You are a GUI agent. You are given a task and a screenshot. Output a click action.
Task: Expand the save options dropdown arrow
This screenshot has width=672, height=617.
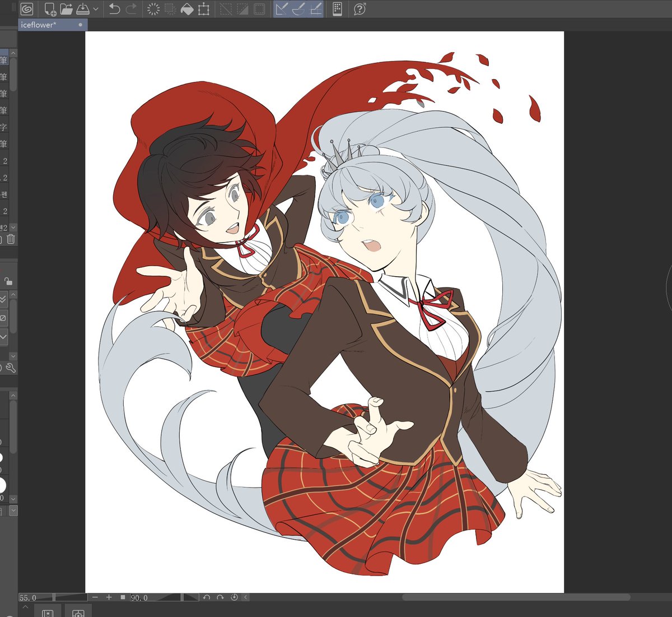[x=96, y=9]
